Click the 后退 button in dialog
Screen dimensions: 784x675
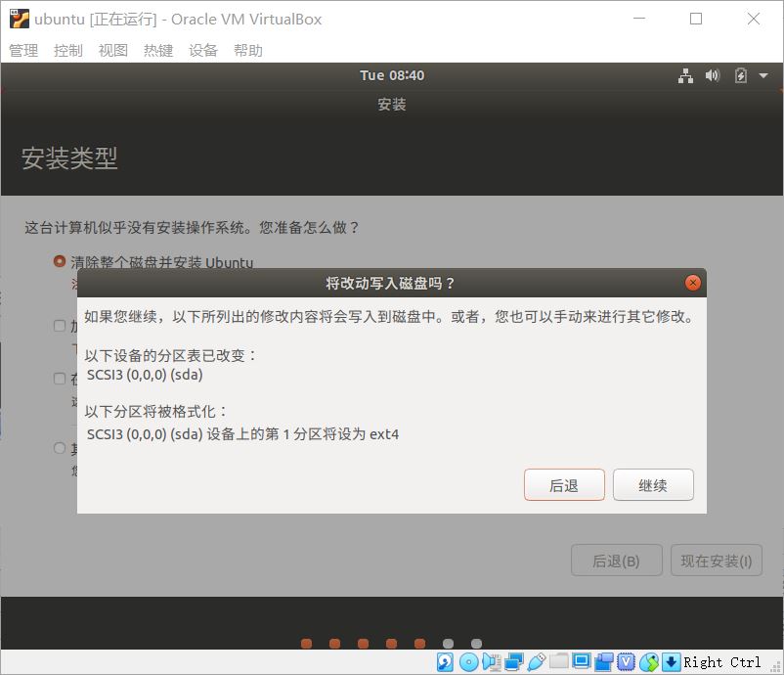(564, 485)
